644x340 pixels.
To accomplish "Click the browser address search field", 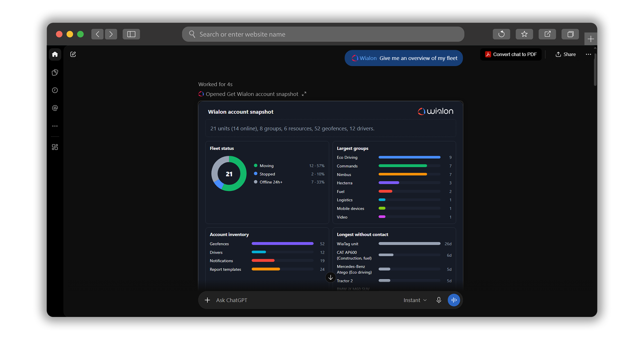I will coord(323,34).
